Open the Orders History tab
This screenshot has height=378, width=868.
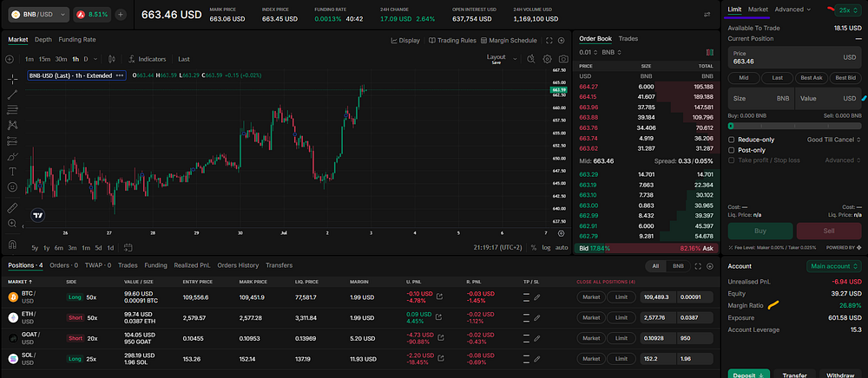coord(238,265)
